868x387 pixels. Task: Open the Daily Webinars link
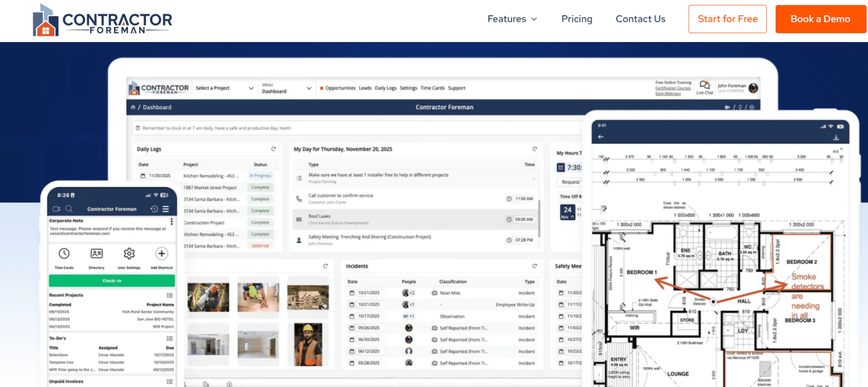pyautogui.click(x=668, y=94)
